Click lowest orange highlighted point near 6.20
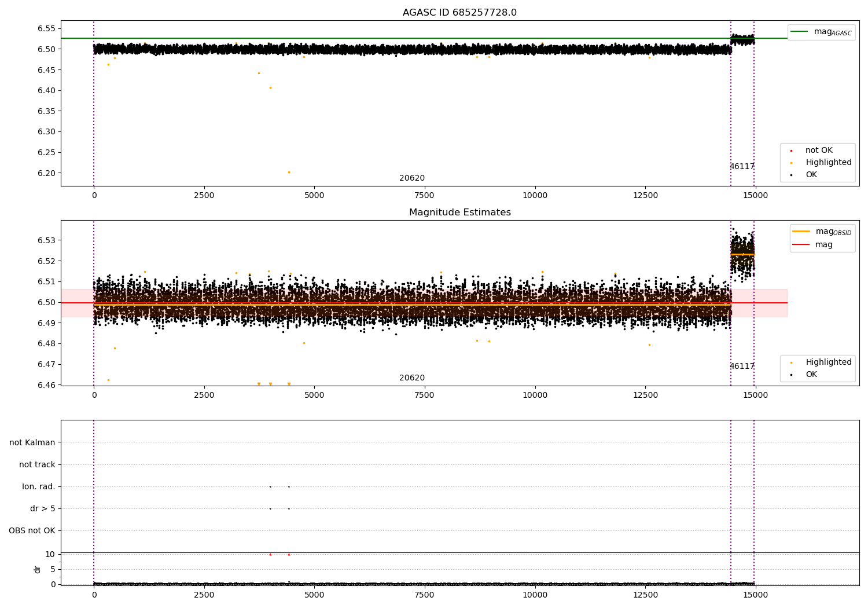868x608 pixels. [x=289, y=172]
